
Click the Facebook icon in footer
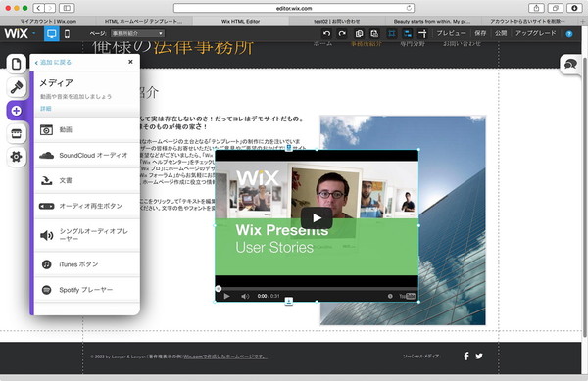point(466,356)
